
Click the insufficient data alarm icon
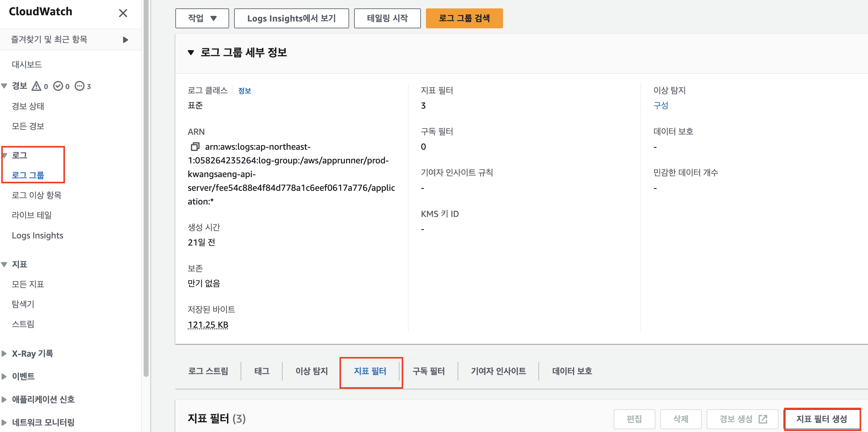(x=80, y=86)
